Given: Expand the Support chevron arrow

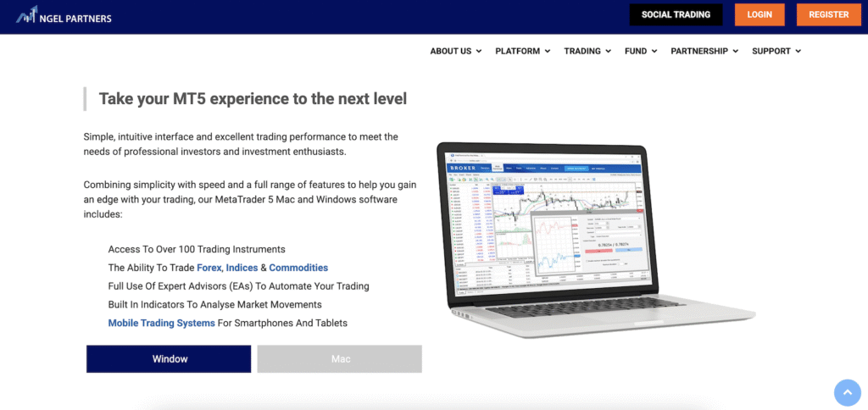Looking at the screenshot, I should coord(798,52).
